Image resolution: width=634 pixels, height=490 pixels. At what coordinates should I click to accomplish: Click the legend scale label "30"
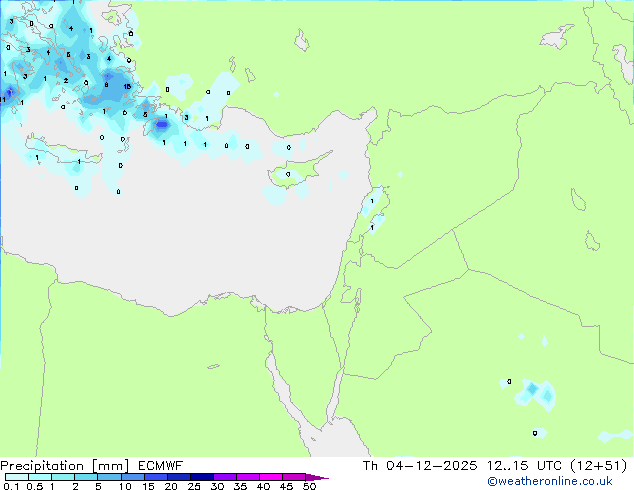point(217,486)
